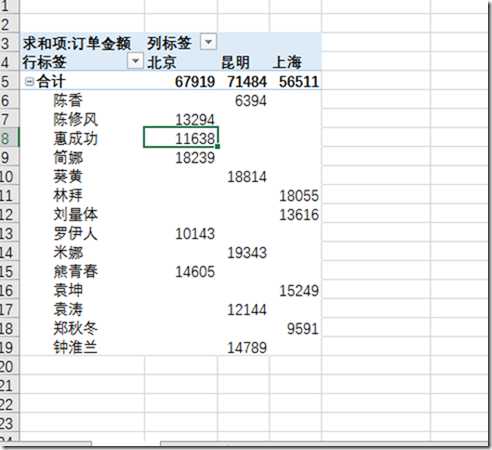Click value 13616 for 刘量体

pyautogui.click(x=299, y=215)
